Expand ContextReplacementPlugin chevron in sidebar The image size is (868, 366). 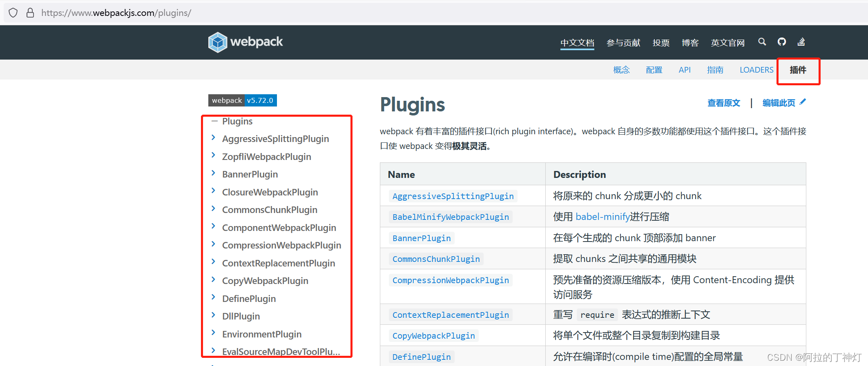click(x=213, y=262)
